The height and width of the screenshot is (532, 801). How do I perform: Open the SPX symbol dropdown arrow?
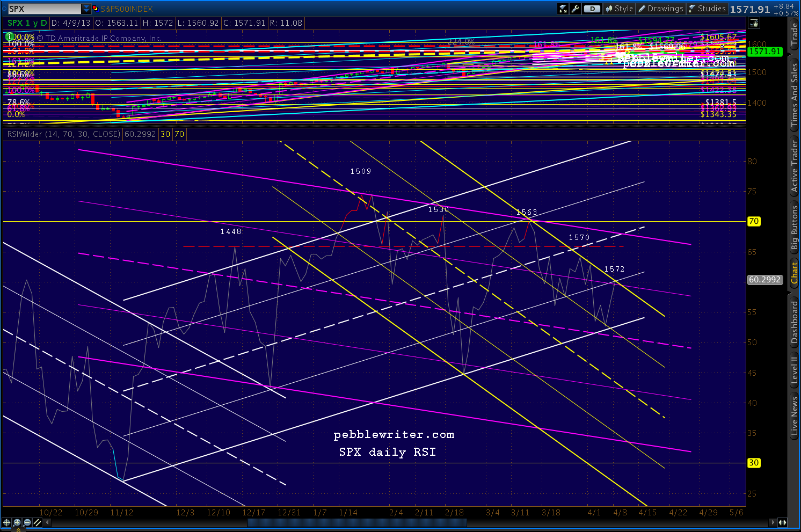(86, 9)
